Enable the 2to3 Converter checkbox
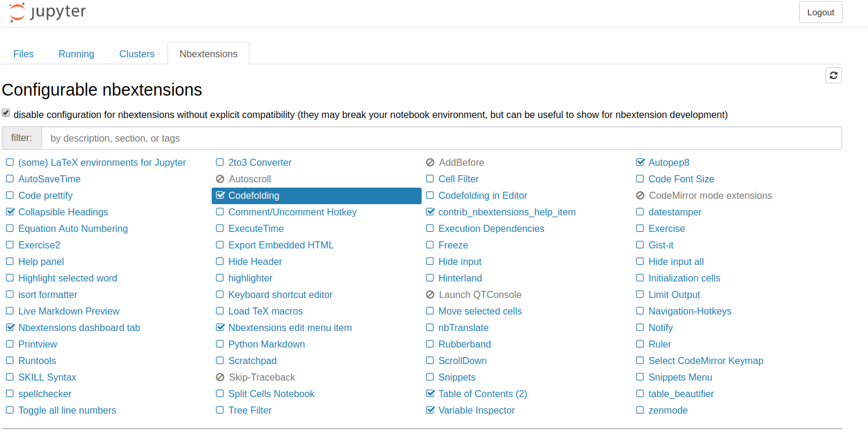868x439 pixels. [x=220, y=162]
